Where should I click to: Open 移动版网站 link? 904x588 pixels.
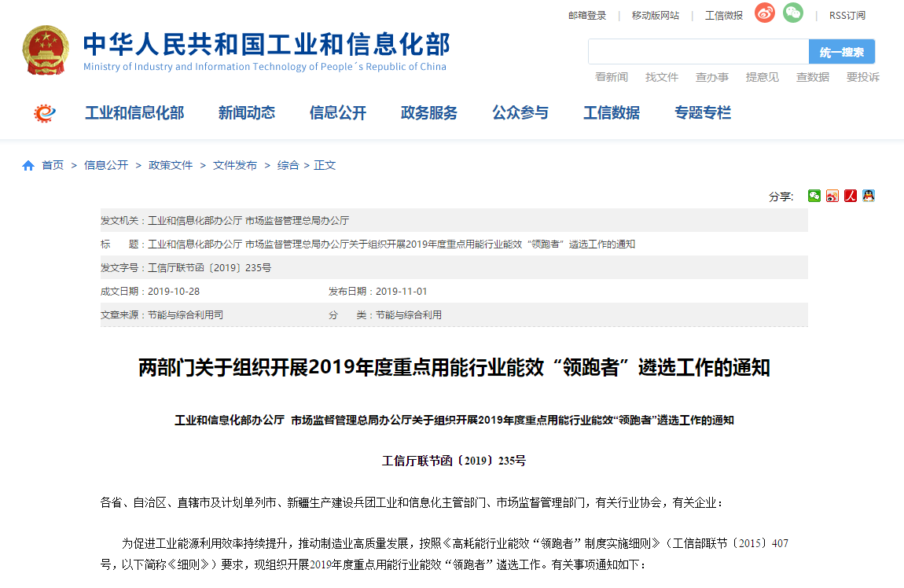[x=656, y=16]
